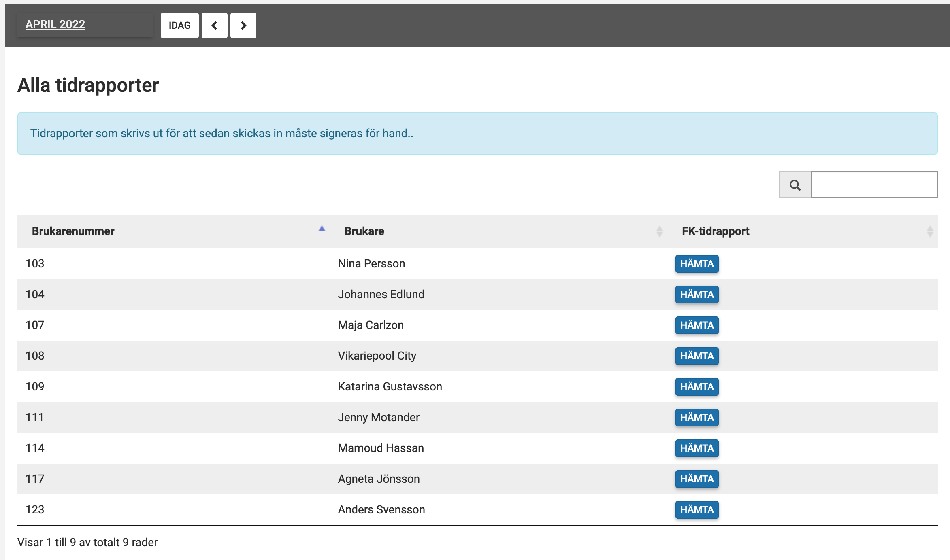
Task: Get Katarina Gustavsson's FK-tidrapport
Action: pos(697,387)
